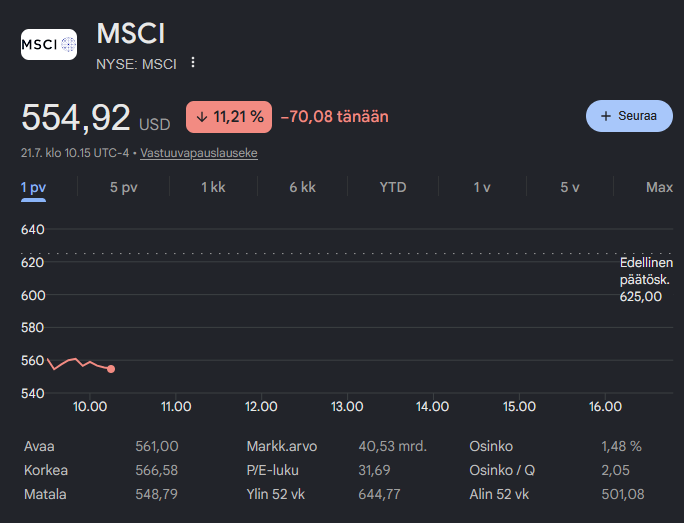This screenshot has width=684, height=523.
Task: Click the Markk.arvo label
Action: click(x=282, y=446)
